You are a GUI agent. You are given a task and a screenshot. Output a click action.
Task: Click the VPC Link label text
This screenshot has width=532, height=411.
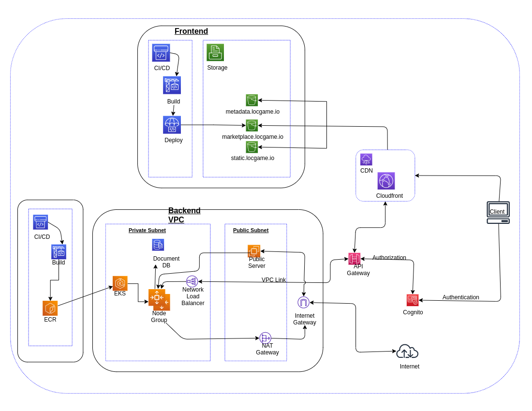[274, 279]
